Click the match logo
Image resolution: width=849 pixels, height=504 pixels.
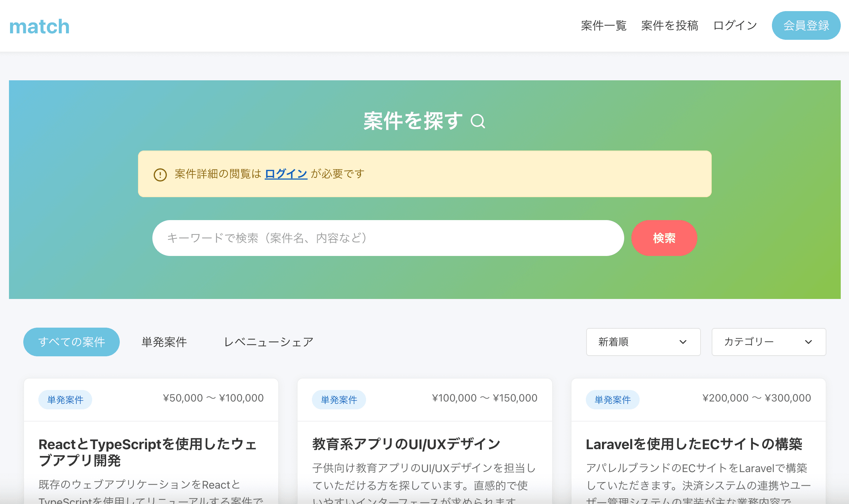[39, 27]
